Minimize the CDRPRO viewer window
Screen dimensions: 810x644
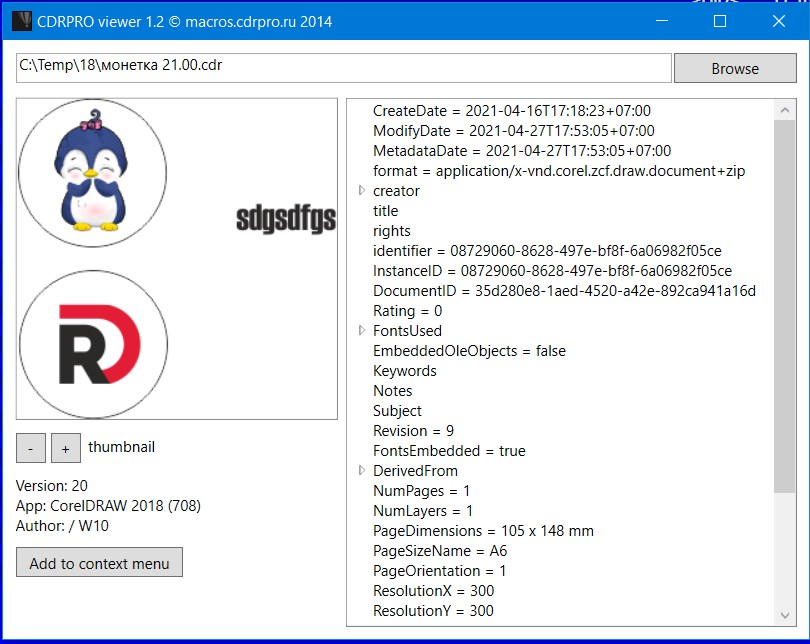(662, 21)
